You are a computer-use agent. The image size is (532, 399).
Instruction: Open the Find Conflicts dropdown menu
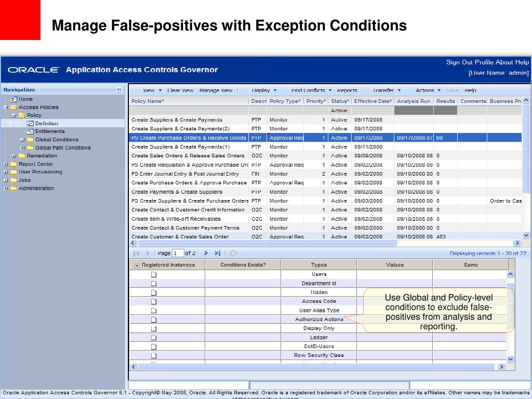tap(311, 90)
